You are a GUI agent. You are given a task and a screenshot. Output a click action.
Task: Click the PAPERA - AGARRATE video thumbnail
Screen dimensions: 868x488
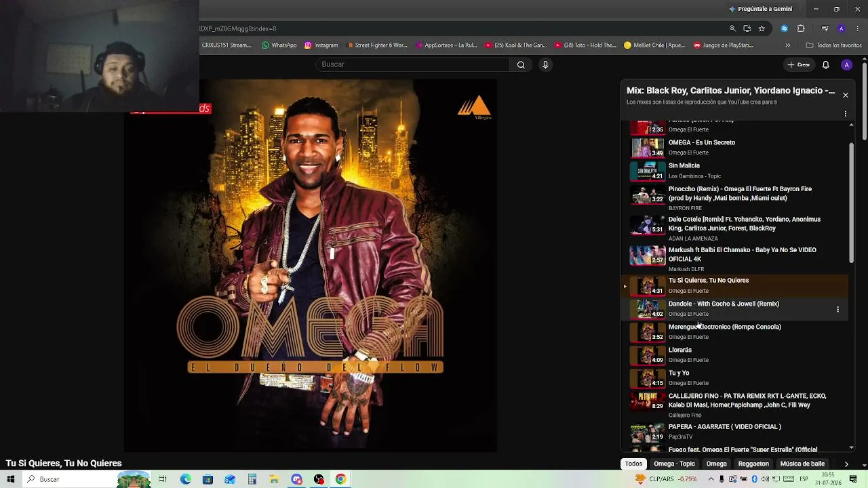(x=648, y=432)
